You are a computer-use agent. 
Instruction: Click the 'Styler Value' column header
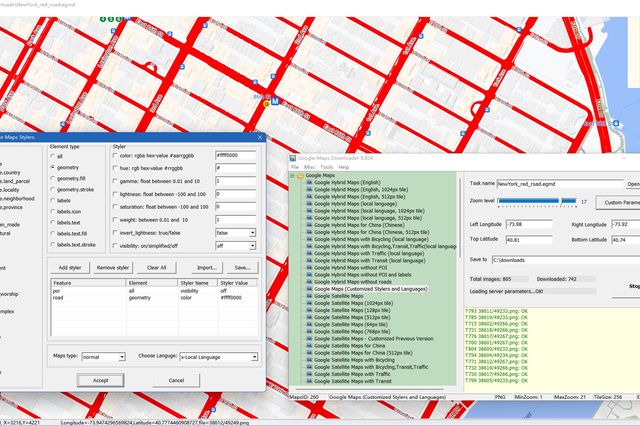pyautogui.click(x=237, y=283)
